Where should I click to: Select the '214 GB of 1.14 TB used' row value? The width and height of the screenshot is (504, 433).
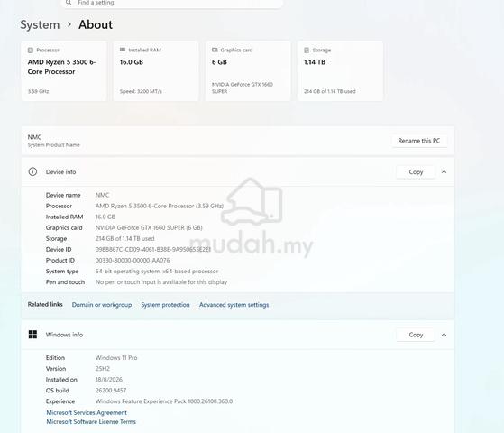pyautogui.click(x=124, y=239)
